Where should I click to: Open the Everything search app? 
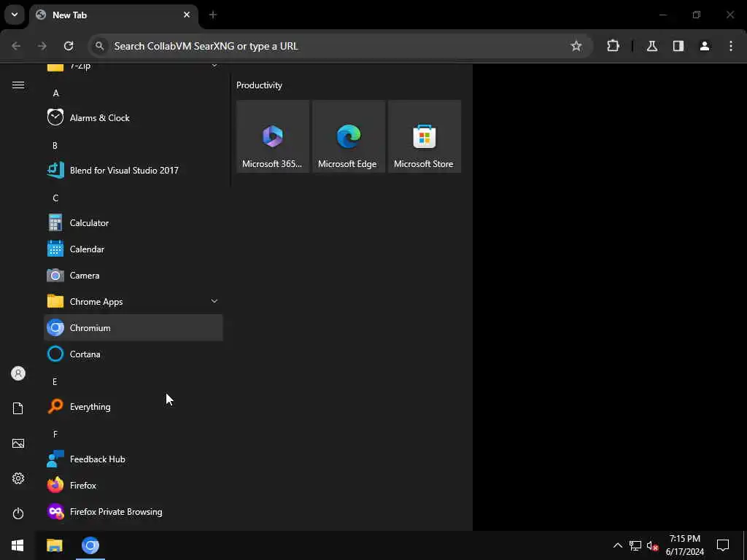click(133, 407)
